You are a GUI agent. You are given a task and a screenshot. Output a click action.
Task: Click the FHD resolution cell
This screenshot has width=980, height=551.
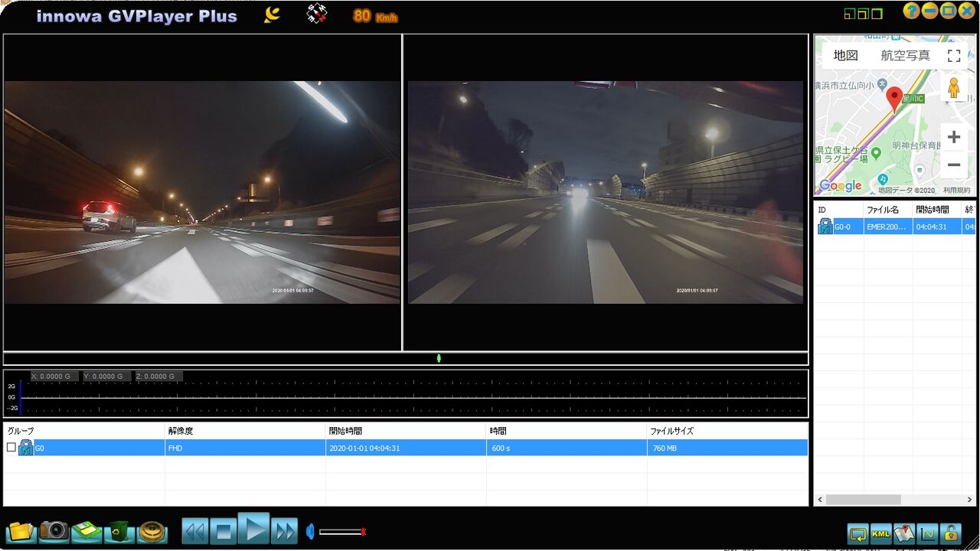[x=246, y=448]
